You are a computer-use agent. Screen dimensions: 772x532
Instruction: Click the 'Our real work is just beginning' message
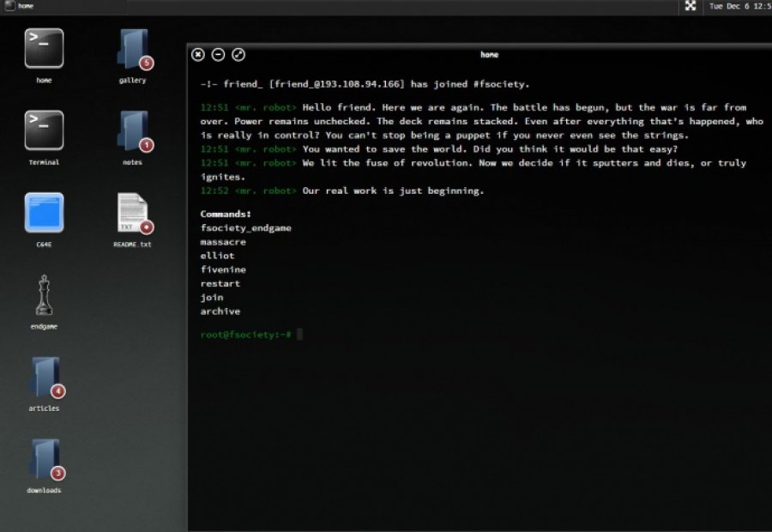click(342, 190)
